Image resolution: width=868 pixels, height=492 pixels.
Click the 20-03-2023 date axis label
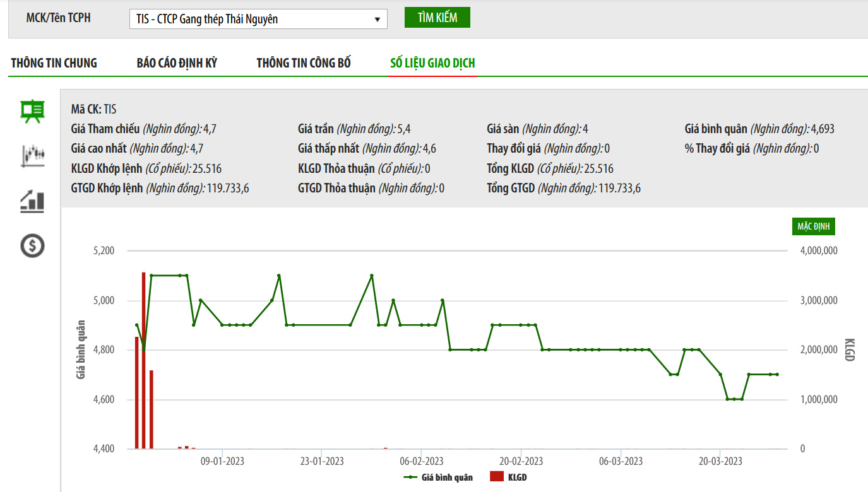(x=720, y=461)
